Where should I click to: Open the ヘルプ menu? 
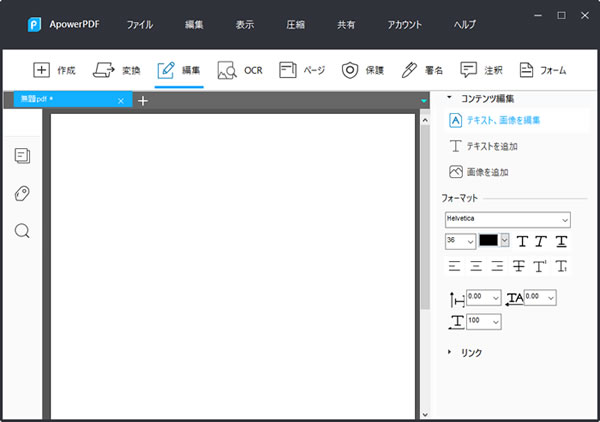(x=465, y=23)
